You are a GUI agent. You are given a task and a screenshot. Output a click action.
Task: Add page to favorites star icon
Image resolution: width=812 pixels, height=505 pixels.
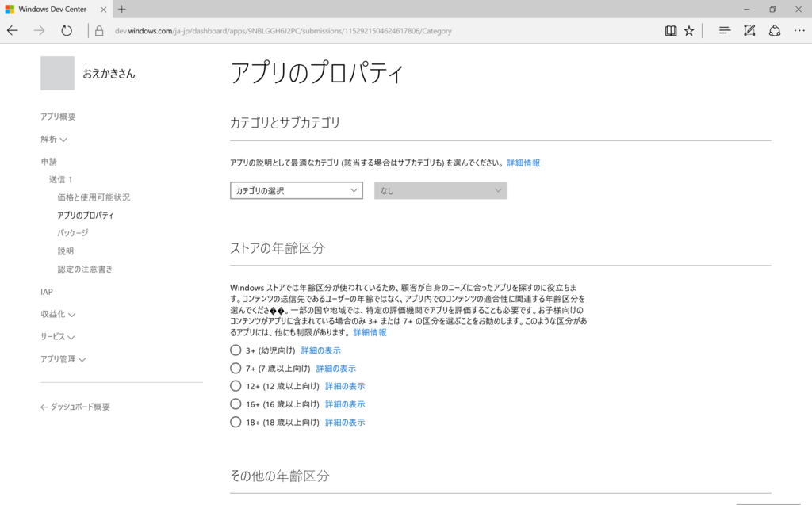coord(689,31)
